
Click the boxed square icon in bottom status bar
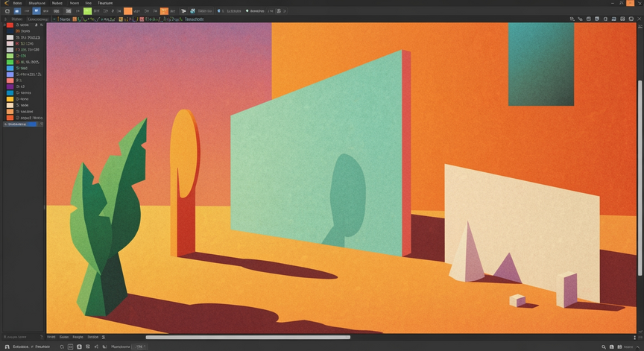point(70,347)
